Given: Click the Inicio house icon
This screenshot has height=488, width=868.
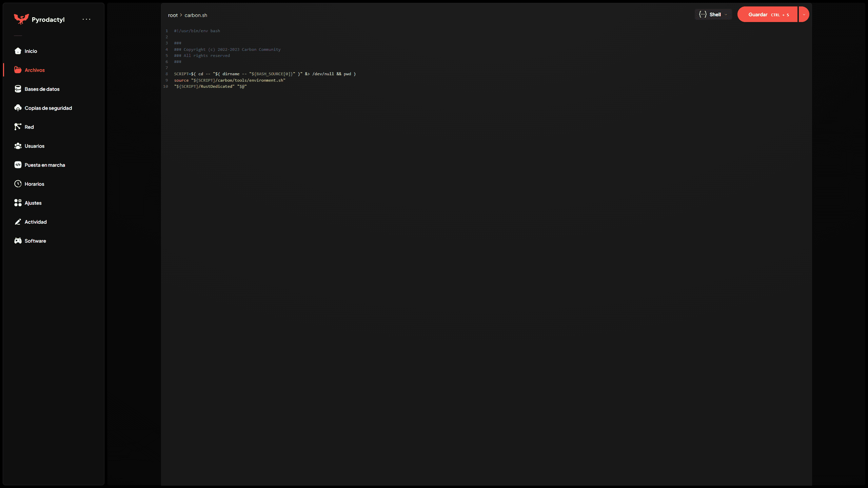Looking at the screenshot, I should [x=18, y=51].
